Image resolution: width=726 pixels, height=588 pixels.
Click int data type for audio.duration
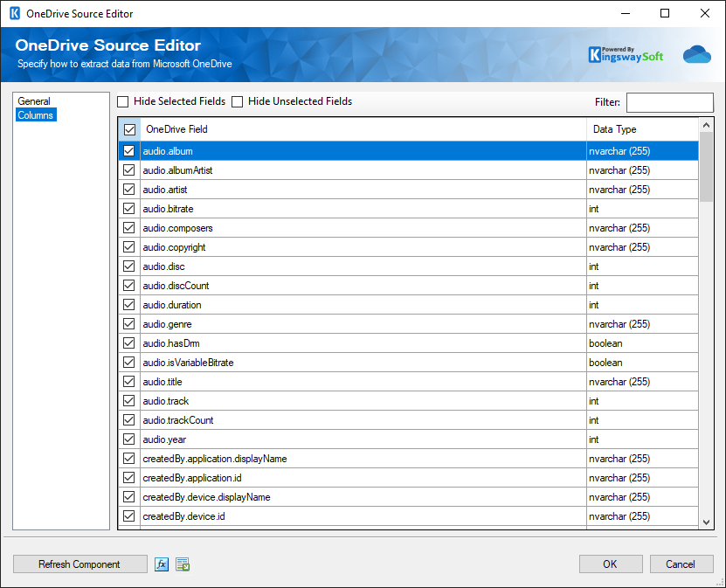594,305
